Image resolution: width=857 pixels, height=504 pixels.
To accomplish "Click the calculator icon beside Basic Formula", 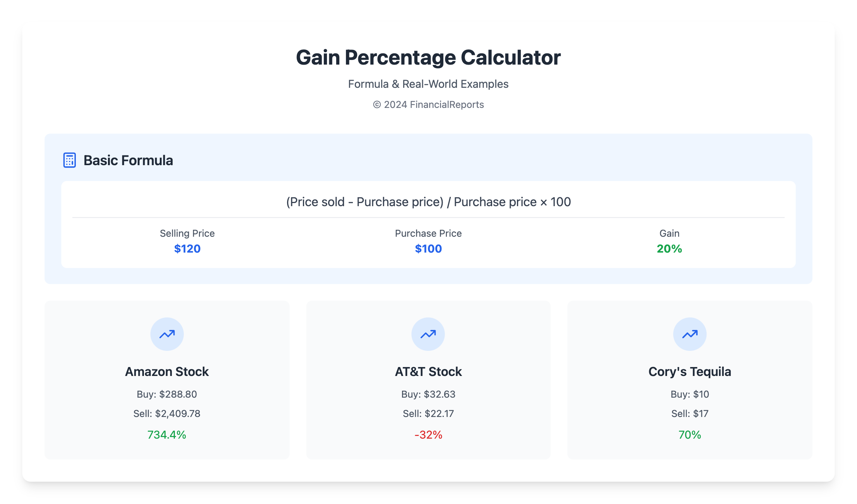I will point(70,160).
